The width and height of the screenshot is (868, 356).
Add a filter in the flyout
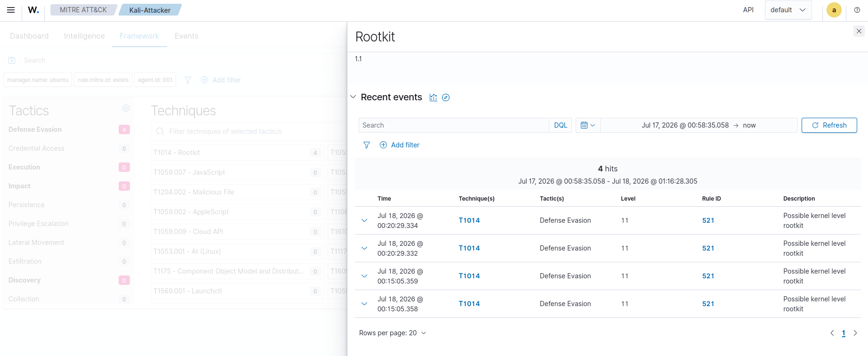tap(400, 145)
